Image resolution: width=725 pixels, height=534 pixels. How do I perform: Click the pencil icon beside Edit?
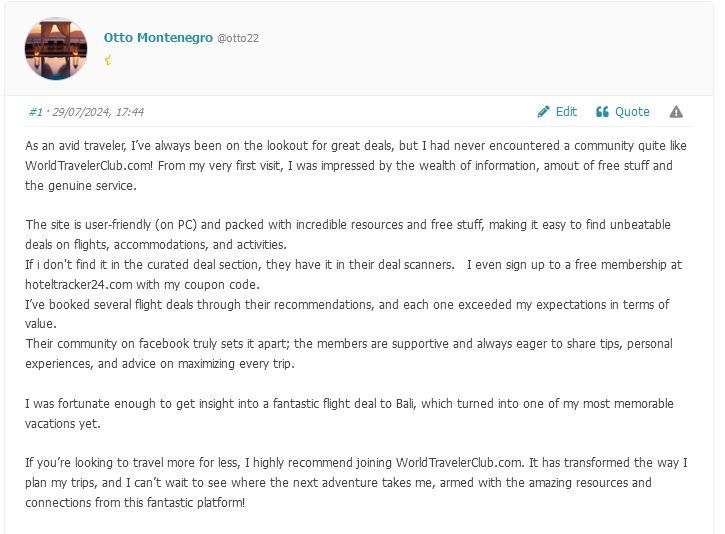[x=544, y=112]
